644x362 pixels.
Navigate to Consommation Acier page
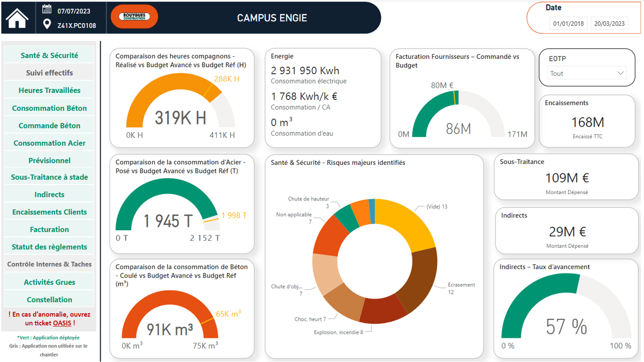pyautogui.click(x=49, y=143)
